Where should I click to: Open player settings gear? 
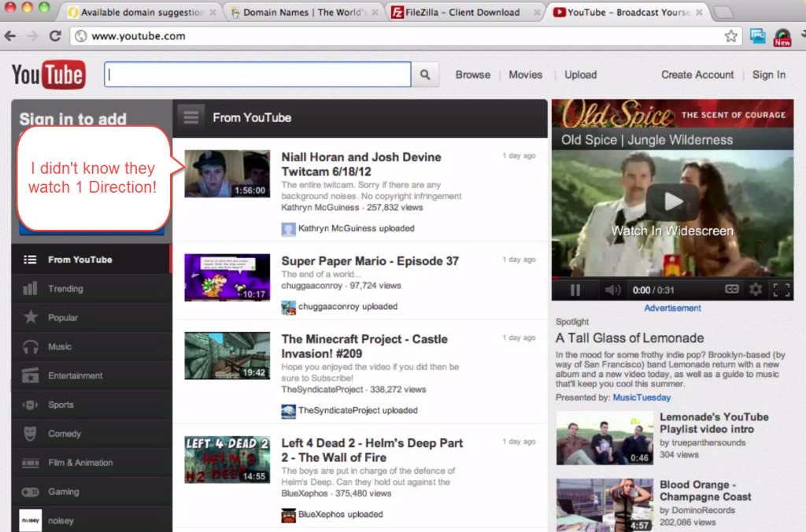pyautogui.click(x=755, y=290)
